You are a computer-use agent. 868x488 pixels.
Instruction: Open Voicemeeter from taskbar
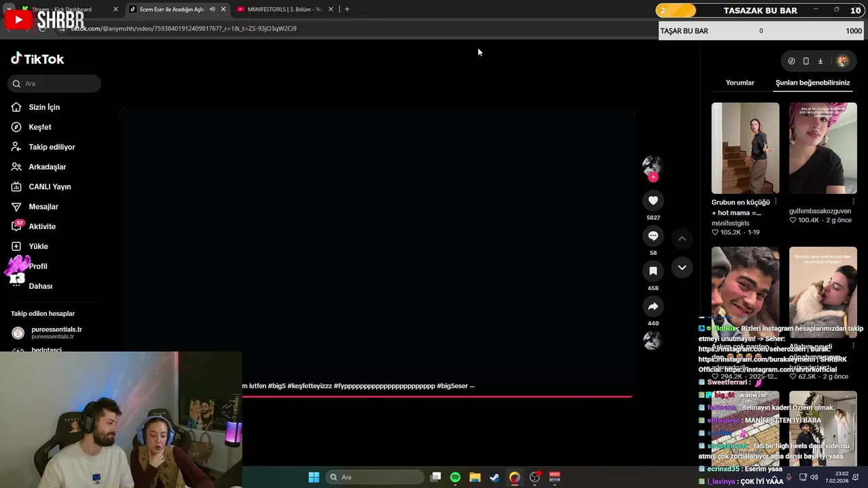point(555,477)
